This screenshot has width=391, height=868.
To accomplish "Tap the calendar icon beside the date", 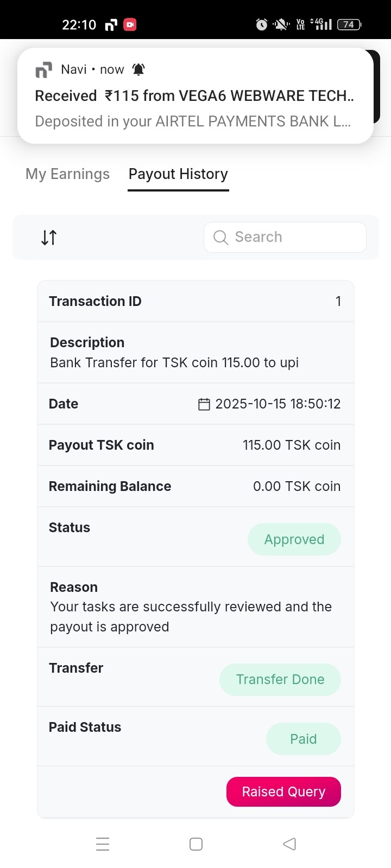I will pos(204,404).
